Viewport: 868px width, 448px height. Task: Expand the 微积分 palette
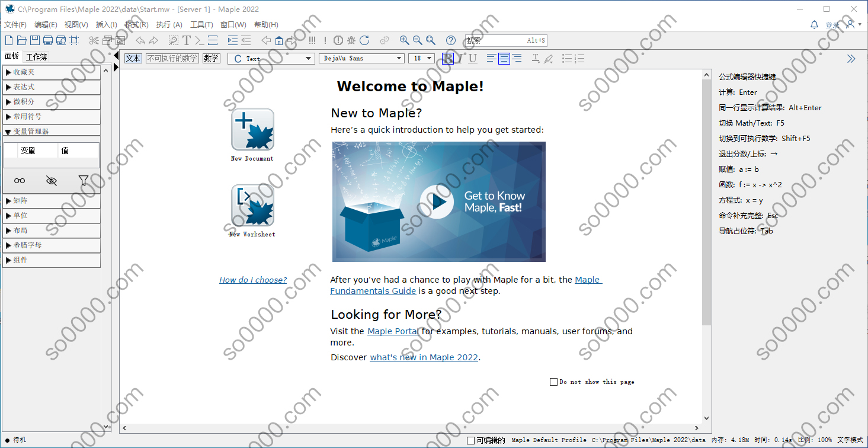pos(52,101)
